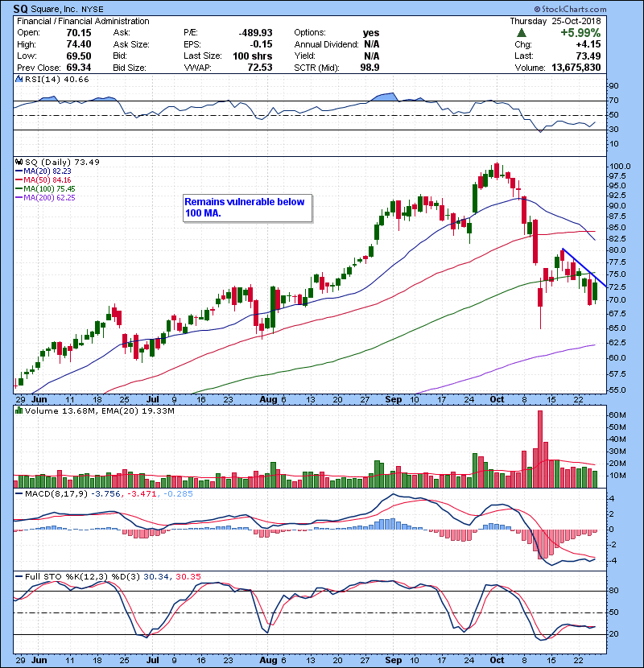
Task: Click the MACD(8,17,9) indicator label
Action: [56, 494]
